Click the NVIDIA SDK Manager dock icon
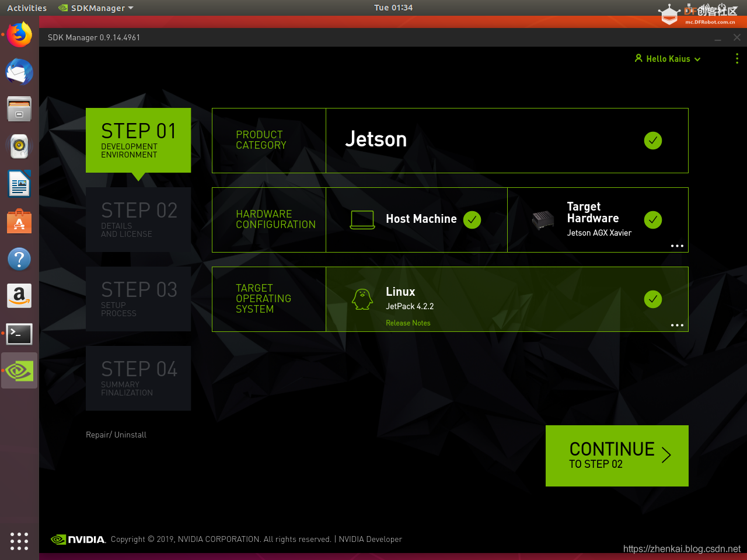 (x=19, y=370)
